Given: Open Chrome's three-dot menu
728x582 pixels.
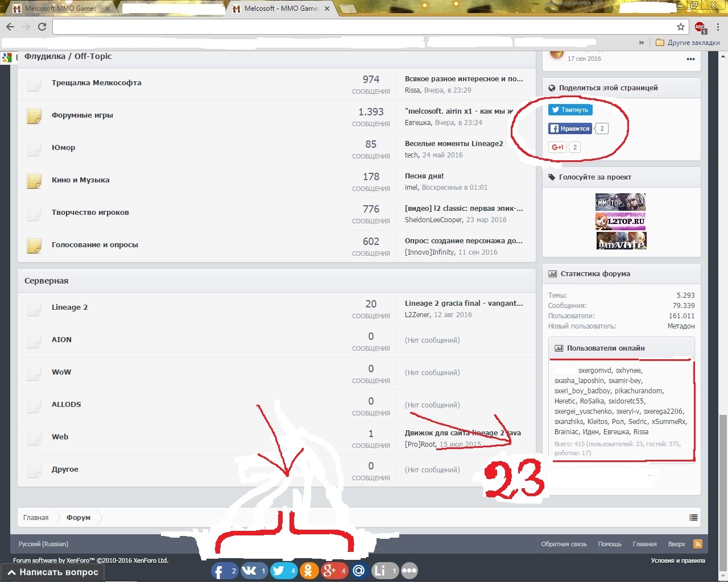Looking at the screenshot, I should (x=718, y=27).
